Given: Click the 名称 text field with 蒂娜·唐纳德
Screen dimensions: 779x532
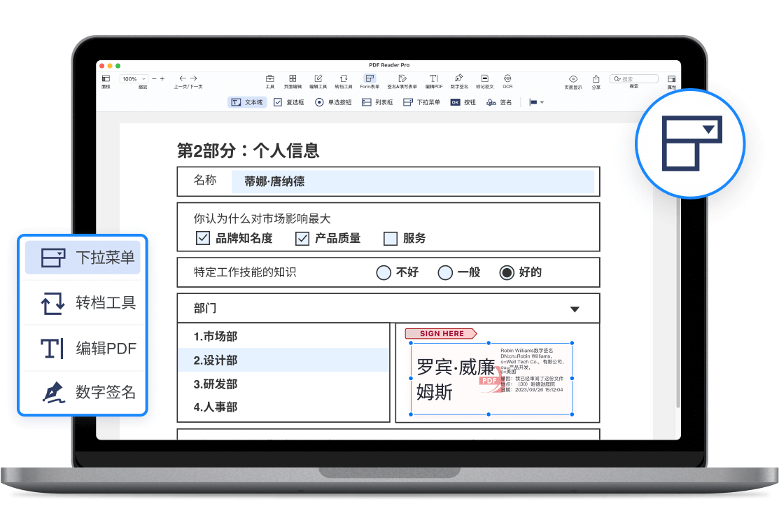Looking at the screenshot, I should pos(412,182).
